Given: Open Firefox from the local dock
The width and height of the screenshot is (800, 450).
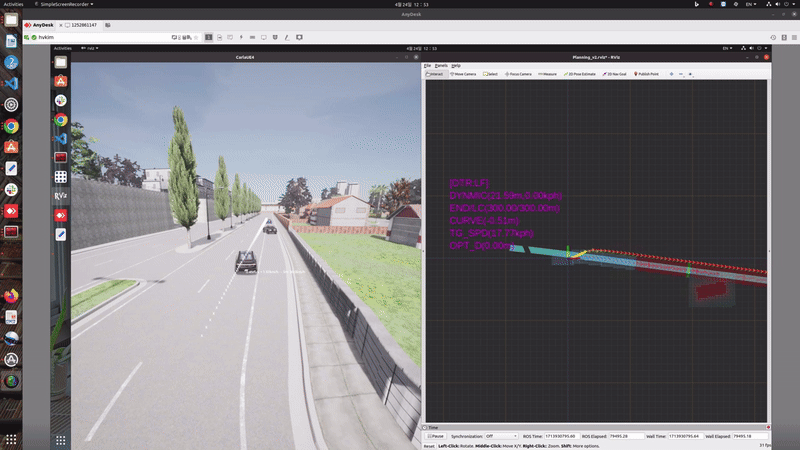Looking at the screenshot, I should click(x=11, y=295).
